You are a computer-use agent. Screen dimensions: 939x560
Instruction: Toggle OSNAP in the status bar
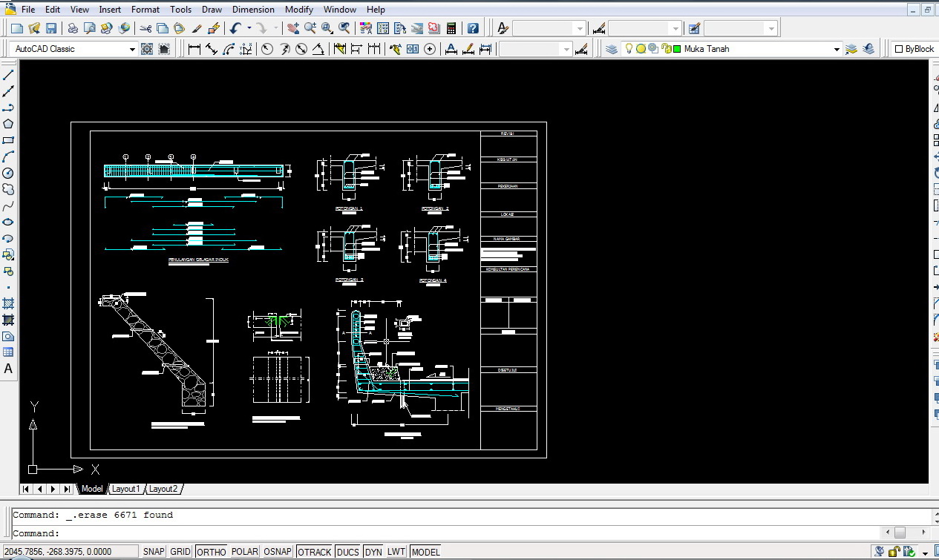pos(278,552)
